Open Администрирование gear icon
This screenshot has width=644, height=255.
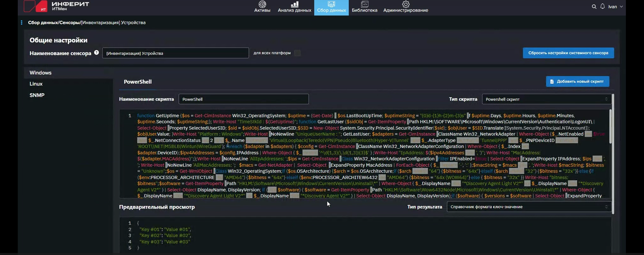pos(406,4)
